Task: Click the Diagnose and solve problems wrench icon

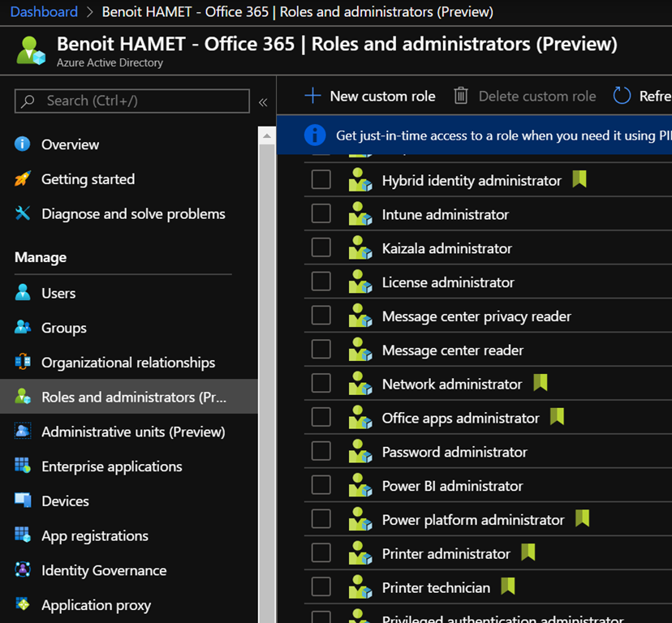Action: 23,214
